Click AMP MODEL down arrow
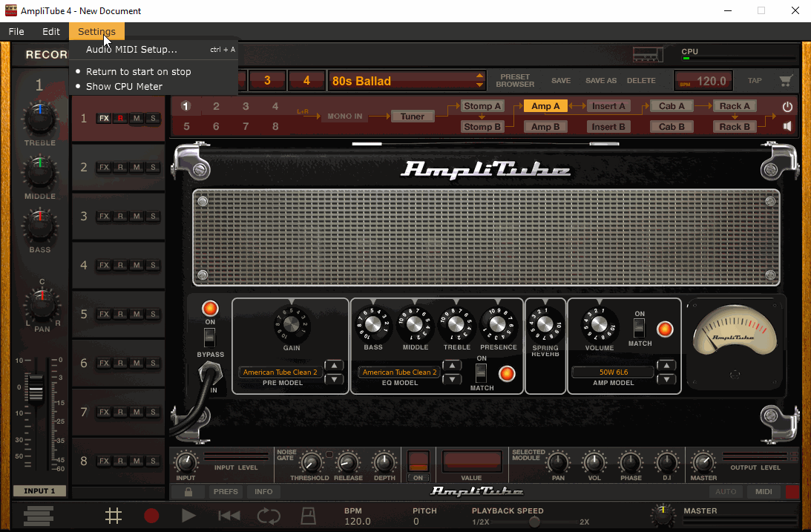Image resolution: width=811 pixels, height=532 pixels. click(666, 379)
